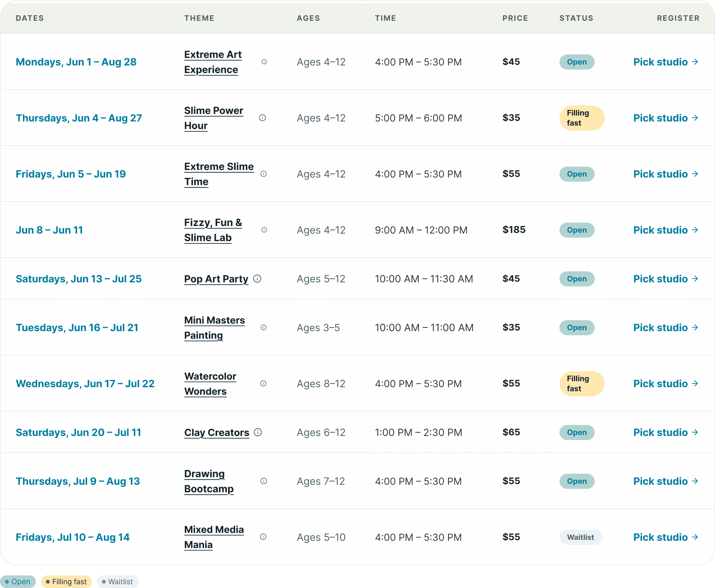
Task: Pick studio for Fridays Jun 5 – Jun 19
Action: [666, 174]
